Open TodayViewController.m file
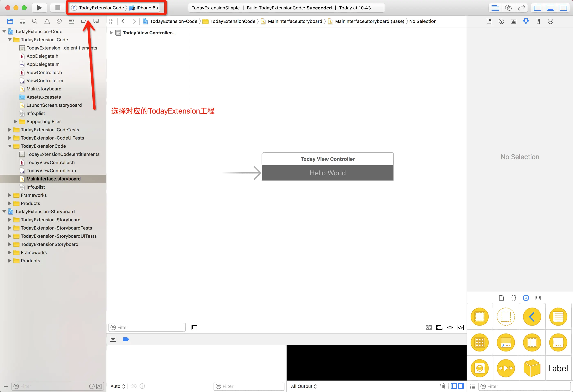This screenshot has width=573, height=392. point(51,171)
